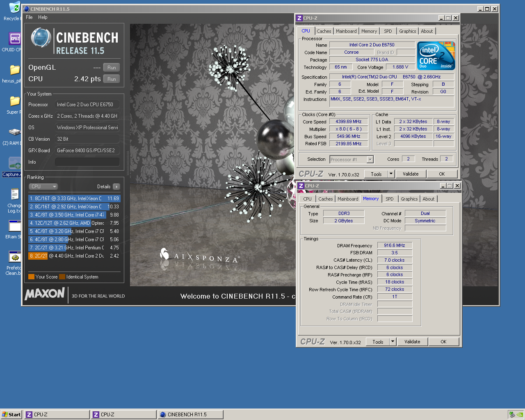The width and height of the screenshot is (525, 420).
Task: Open About tab in lower CPU-Z window
Action: [429, 199]
